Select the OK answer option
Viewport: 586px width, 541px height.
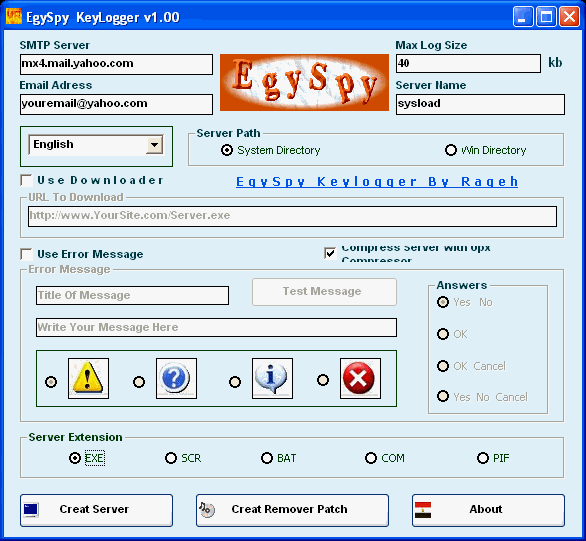point(443,334)
